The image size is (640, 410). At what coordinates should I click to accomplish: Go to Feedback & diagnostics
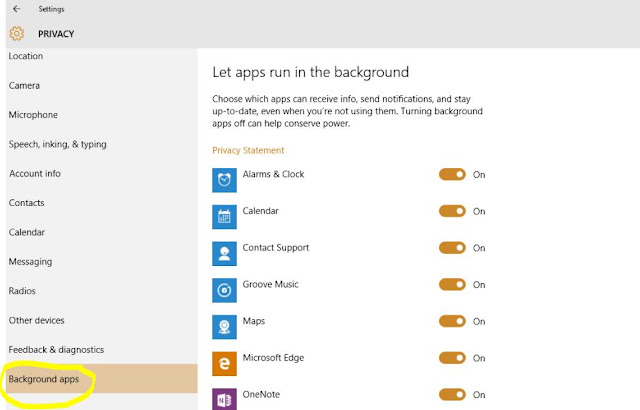[x=101, y=350]
